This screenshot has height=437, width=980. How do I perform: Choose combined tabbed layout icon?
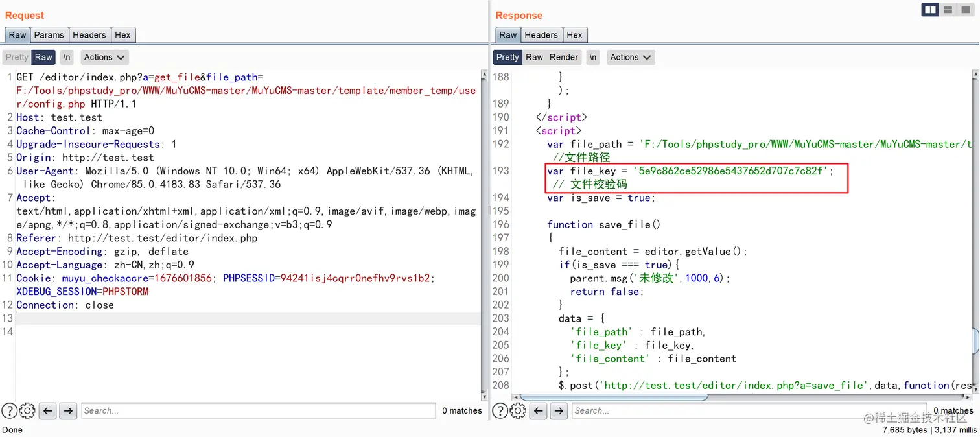coord(966,10)
